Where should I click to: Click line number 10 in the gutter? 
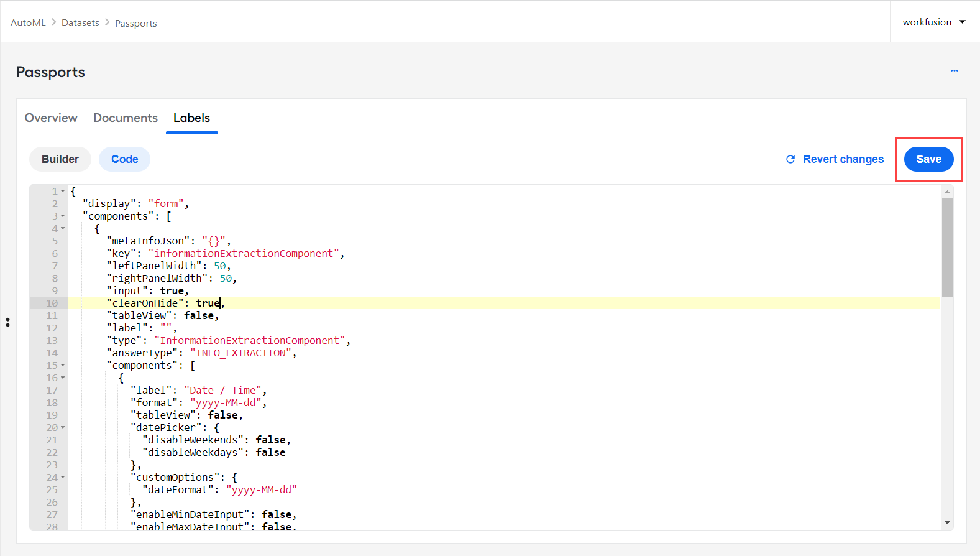click(x=52, y=303)
